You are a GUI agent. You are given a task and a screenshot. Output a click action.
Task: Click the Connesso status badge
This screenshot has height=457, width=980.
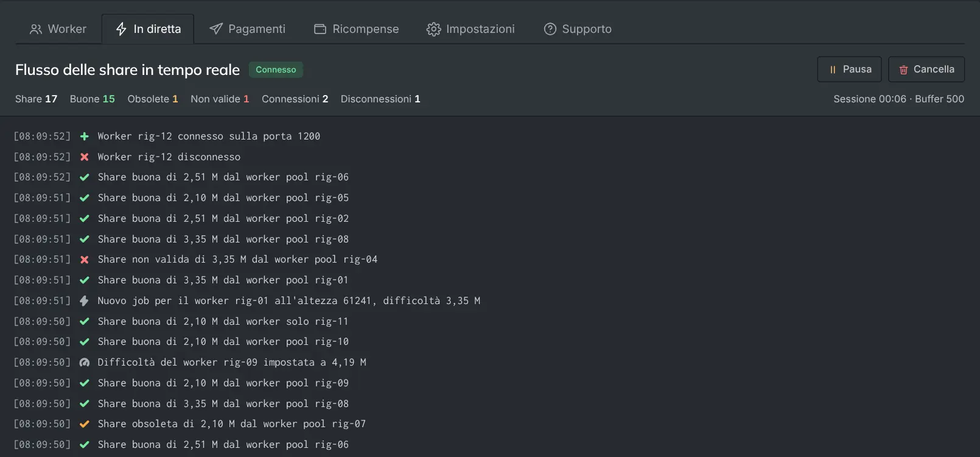pos(276,70)
